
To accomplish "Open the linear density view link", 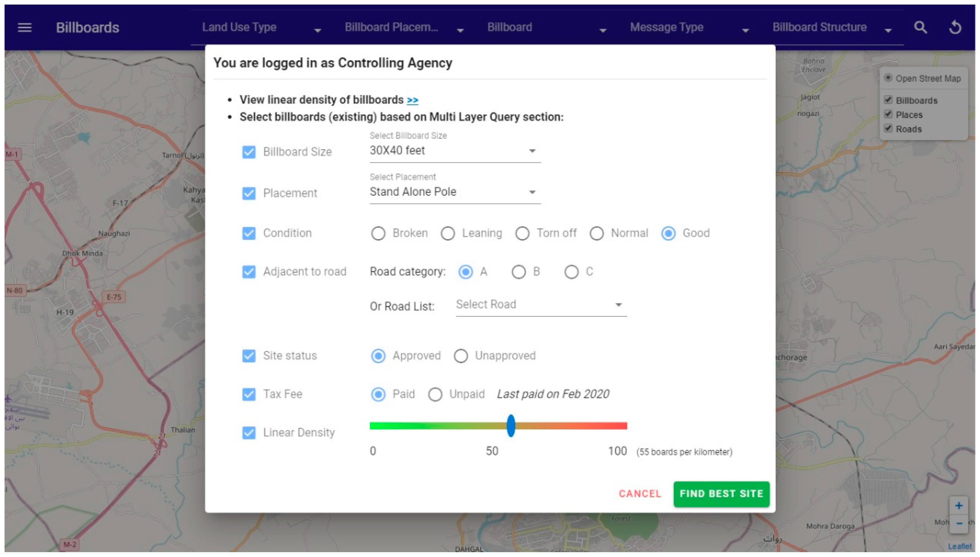I will (412, 100).
